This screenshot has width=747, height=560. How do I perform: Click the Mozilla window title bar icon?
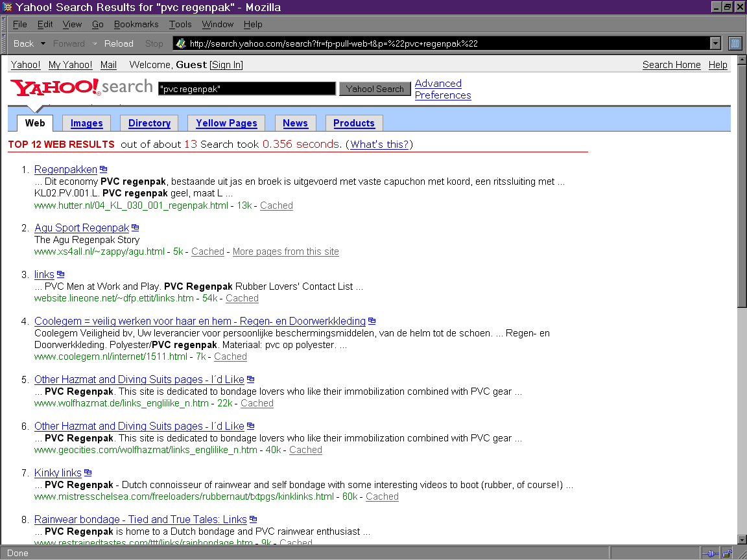tap(7, 7)
